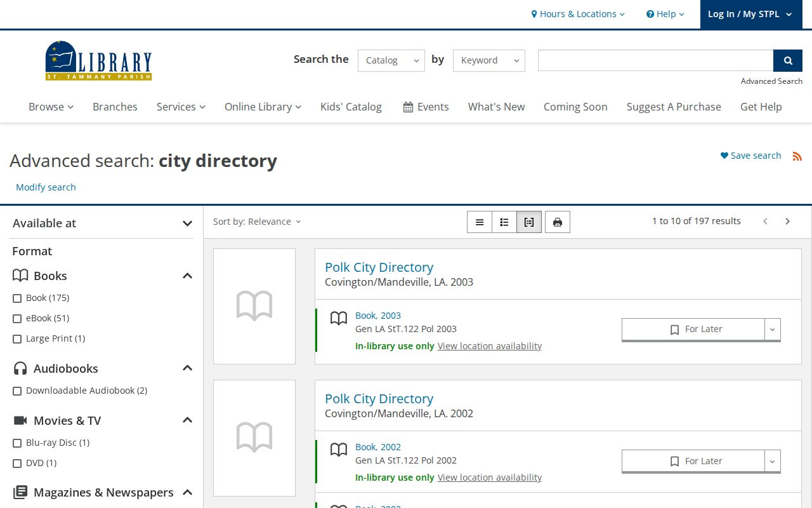Viewport: 812px width, 508px height.
Task: Click the Modify search link
Action: [46, 187]
